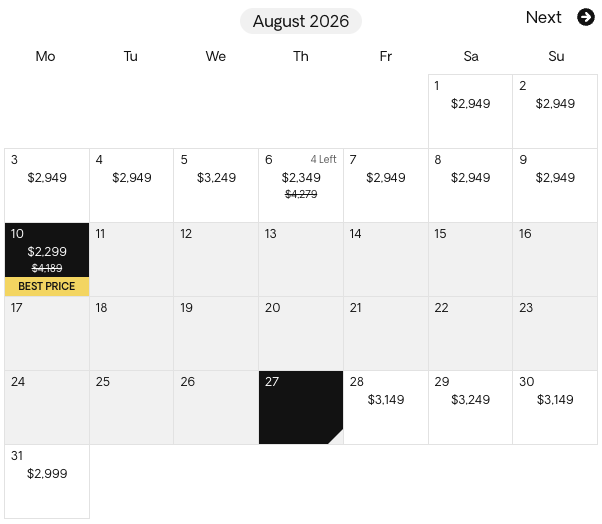Select Saturday August 8 date
This screenshot has height=524, width=602.
(470, 185)
